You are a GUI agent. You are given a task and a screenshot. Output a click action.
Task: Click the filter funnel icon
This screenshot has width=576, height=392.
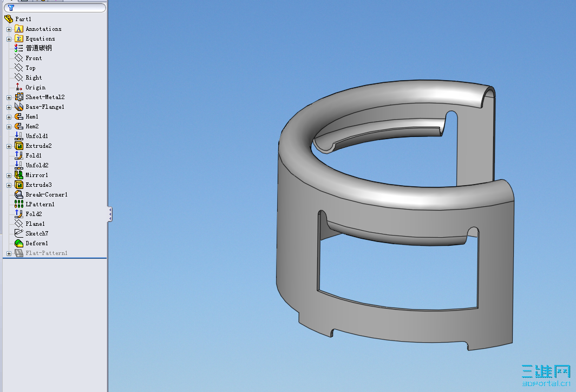tap(11, 8)
